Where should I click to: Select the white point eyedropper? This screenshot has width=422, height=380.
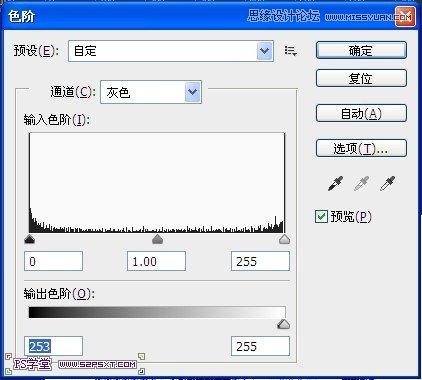click(x=387, y=184)
